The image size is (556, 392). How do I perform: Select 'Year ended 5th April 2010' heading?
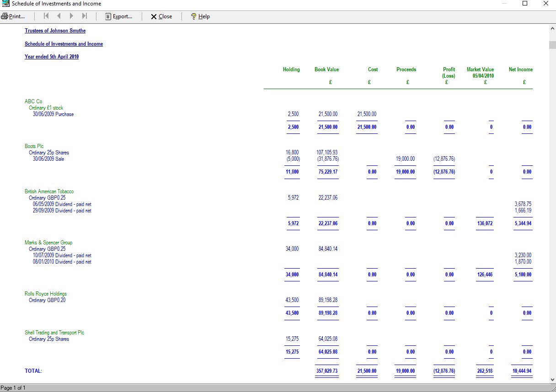[52, 57]
